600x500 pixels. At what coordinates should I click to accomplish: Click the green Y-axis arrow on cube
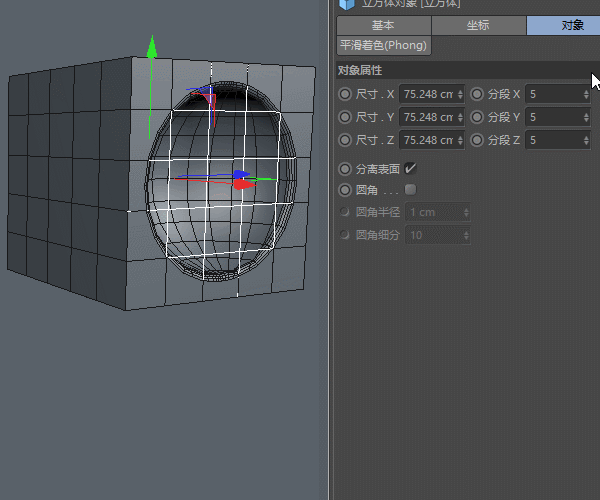pyautogui.click(x=152, y=48)
